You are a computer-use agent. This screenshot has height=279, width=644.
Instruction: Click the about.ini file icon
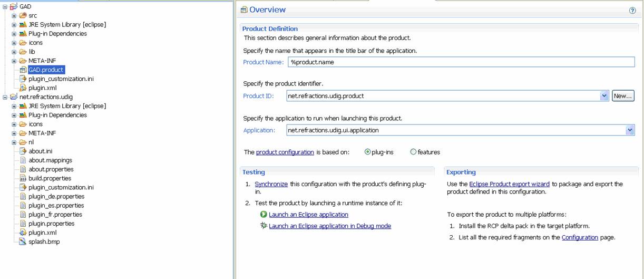(23, 151)
